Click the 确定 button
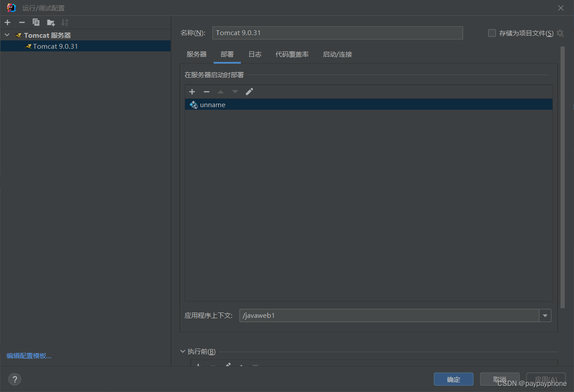Image resolution: width=574 pixels, height=392 pixels. (454, 379)
